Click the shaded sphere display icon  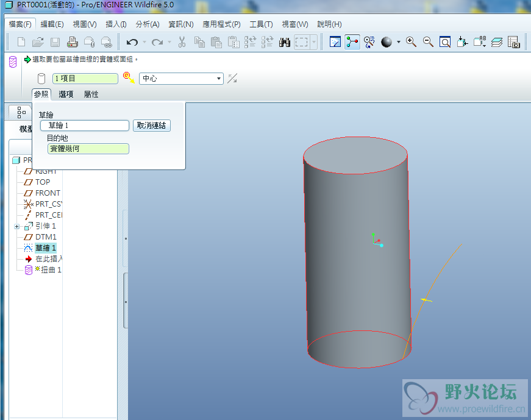(x=386, y=42)
